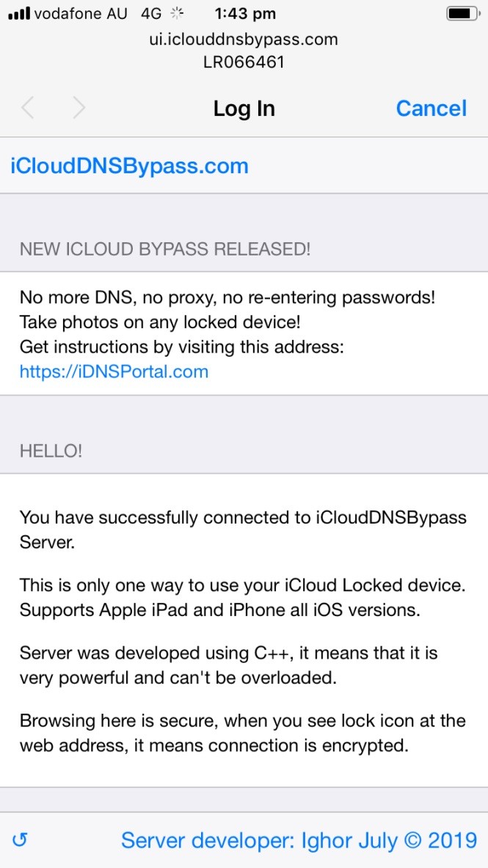
Task: Cancel the Log In page
Action: [x=431, y=109]
